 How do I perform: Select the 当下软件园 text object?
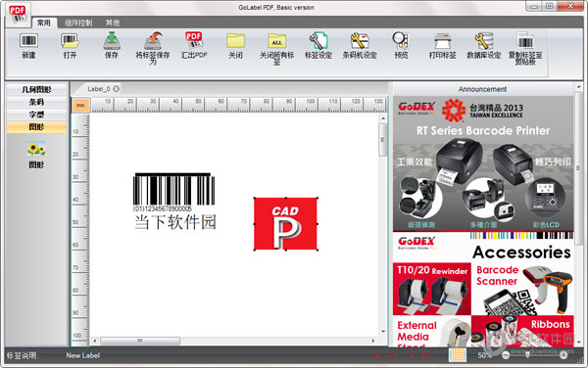click(x=175, y=222)
